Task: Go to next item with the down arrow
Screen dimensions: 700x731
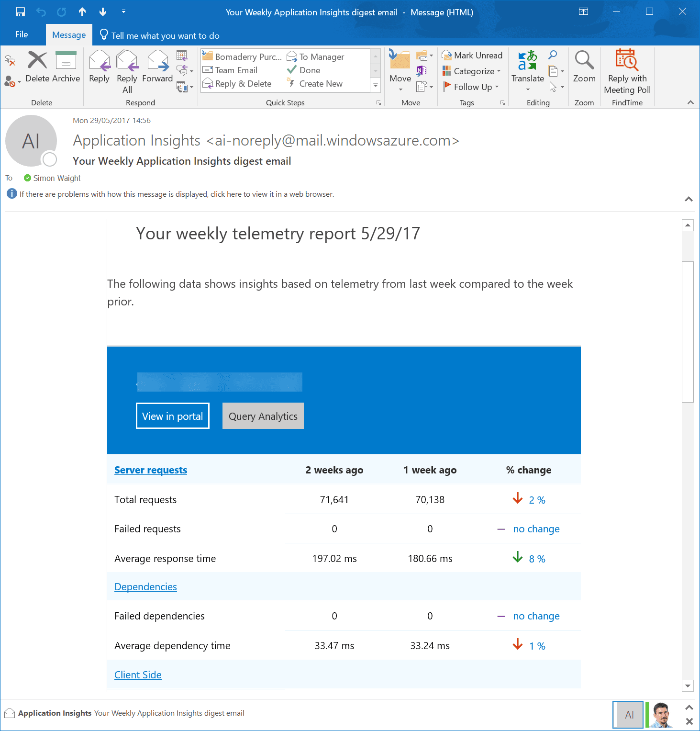Action: point(103,12)
